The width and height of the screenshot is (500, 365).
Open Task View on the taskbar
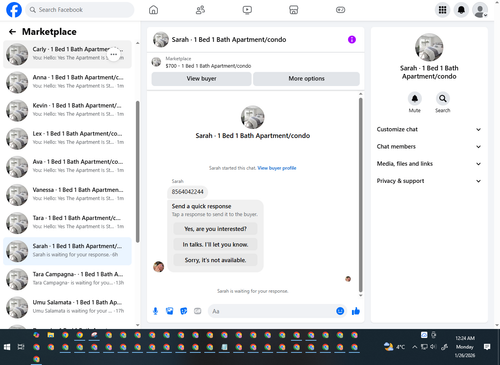[x=21, y=347]
